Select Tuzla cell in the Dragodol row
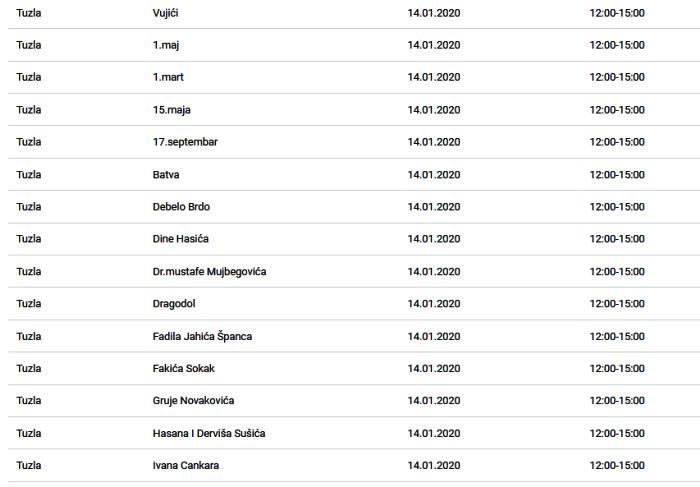Image resolution: width=700 pixels, height=487 pixels. (x=29, y=304)
